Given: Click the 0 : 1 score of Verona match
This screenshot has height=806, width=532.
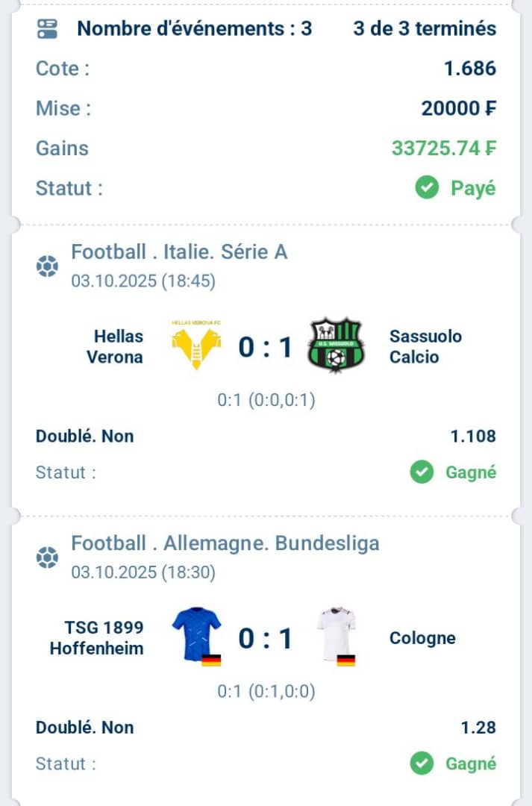Looking at the screenshot, I should [x=266, y=348].
